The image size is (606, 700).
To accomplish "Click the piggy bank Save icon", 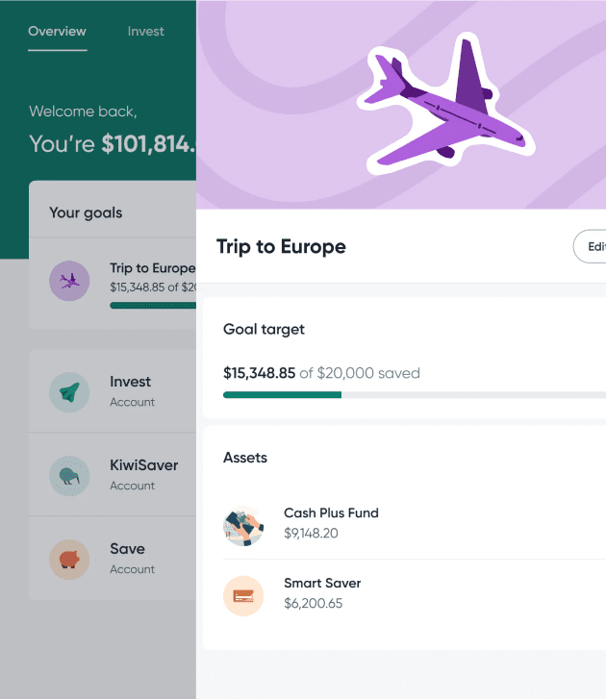I will (x=69, y=559).
